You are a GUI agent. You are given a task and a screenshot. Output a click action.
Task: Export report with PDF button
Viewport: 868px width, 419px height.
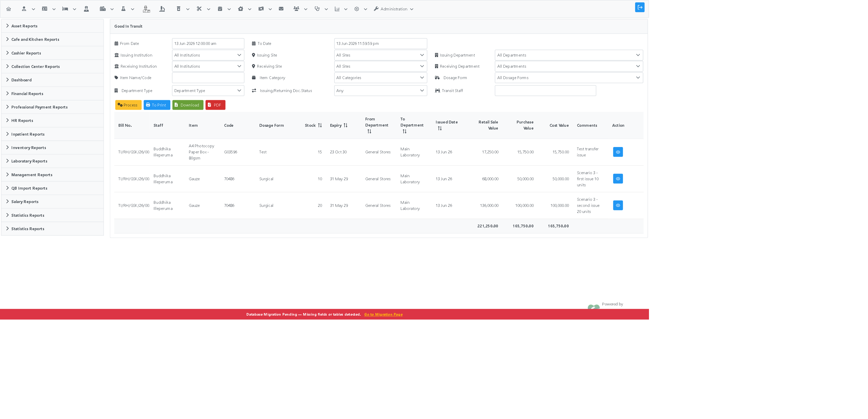coord(215,105)
